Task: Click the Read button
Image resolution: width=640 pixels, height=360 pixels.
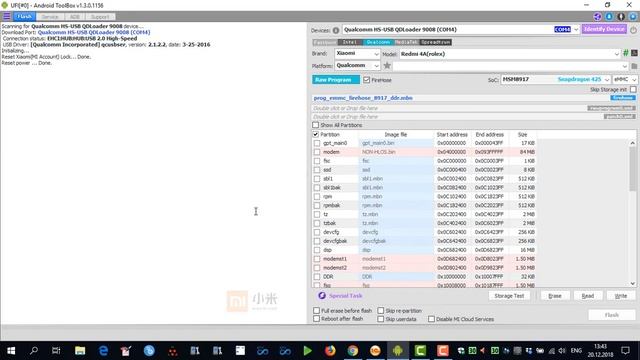Action: 588,296
